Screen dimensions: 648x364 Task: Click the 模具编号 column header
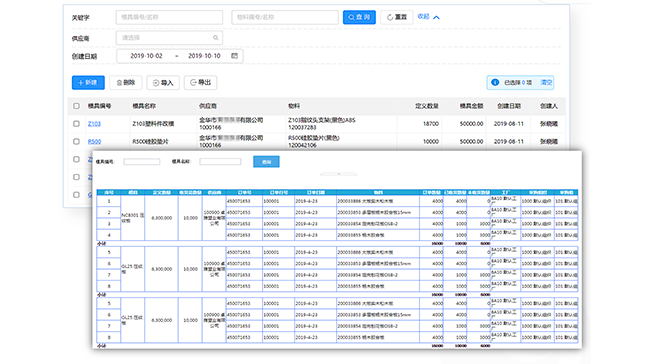[99, 106]
